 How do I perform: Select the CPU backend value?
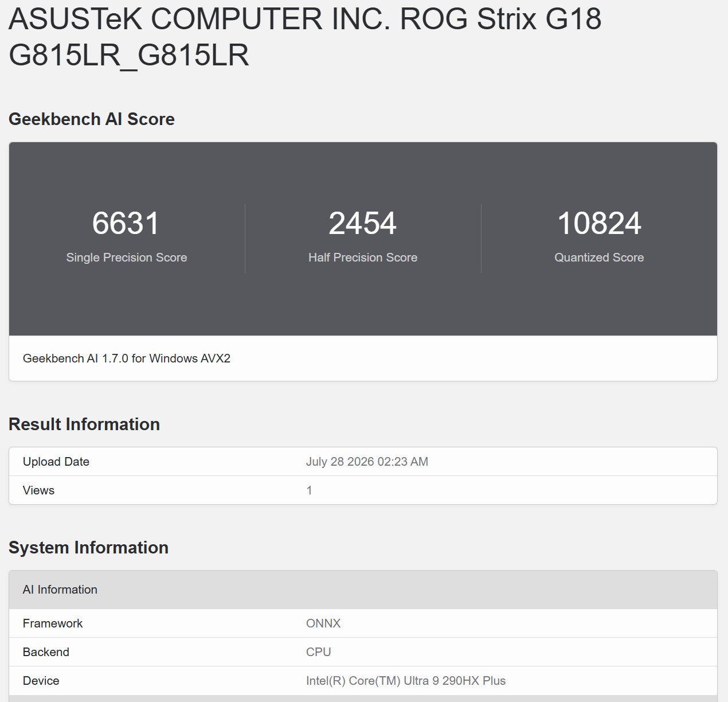click(x=319, y=652)
